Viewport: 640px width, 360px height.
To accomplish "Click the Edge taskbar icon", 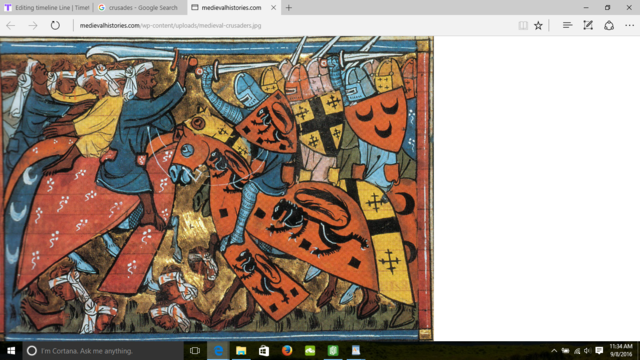I will 218,351.
